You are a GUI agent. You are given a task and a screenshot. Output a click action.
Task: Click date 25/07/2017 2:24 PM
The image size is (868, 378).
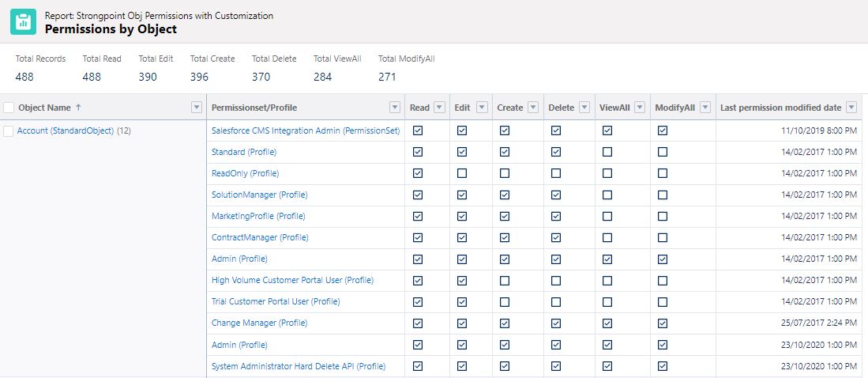(819, 323)
